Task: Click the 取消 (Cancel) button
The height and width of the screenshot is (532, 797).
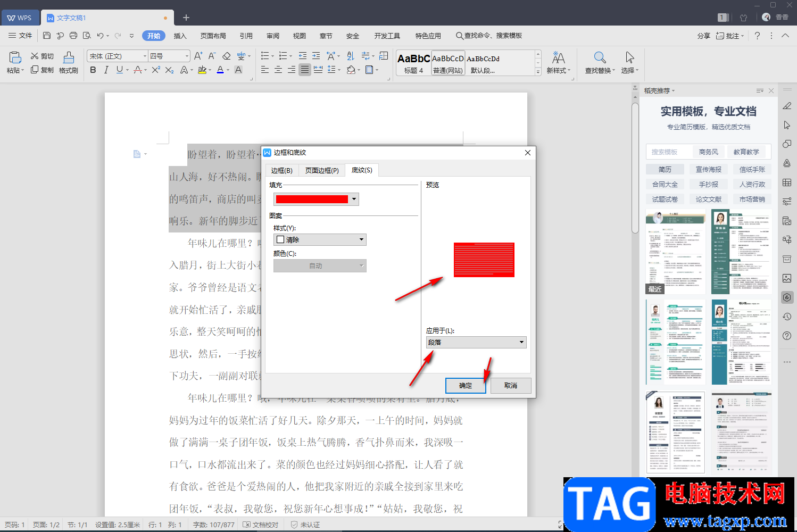Action: 511,385
